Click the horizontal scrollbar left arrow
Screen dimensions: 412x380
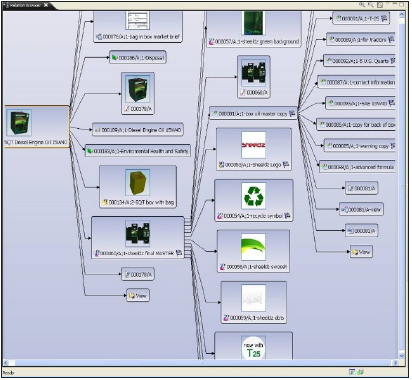tap(6, 363)
